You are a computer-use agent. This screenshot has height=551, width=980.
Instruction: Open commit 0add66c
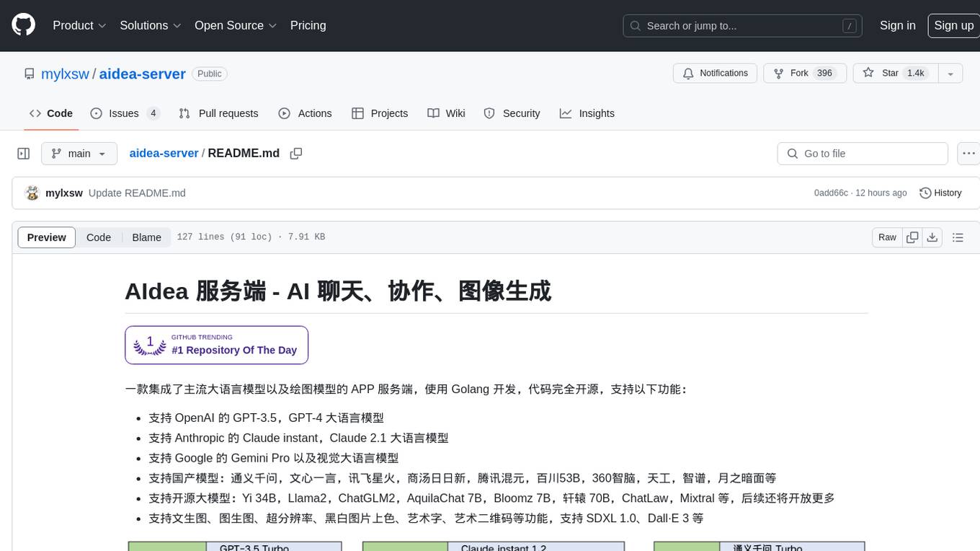click(x=831, y=193)
